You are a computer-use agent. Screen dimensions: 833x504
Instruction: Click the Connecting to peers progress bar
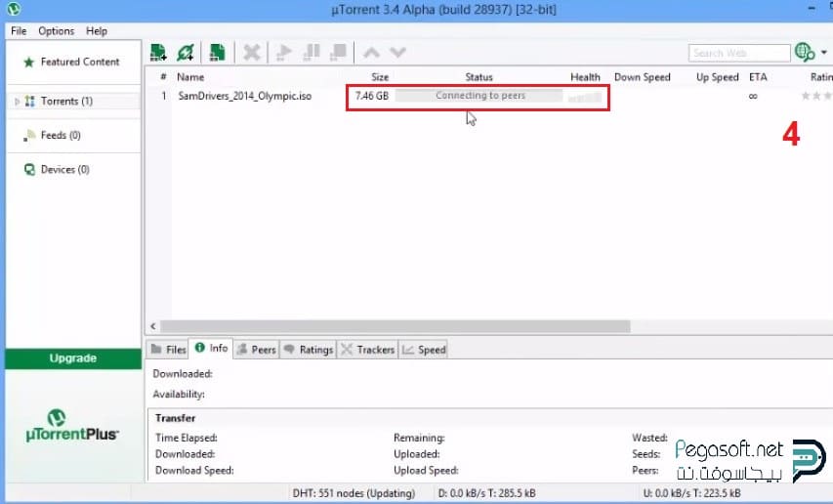479,96
